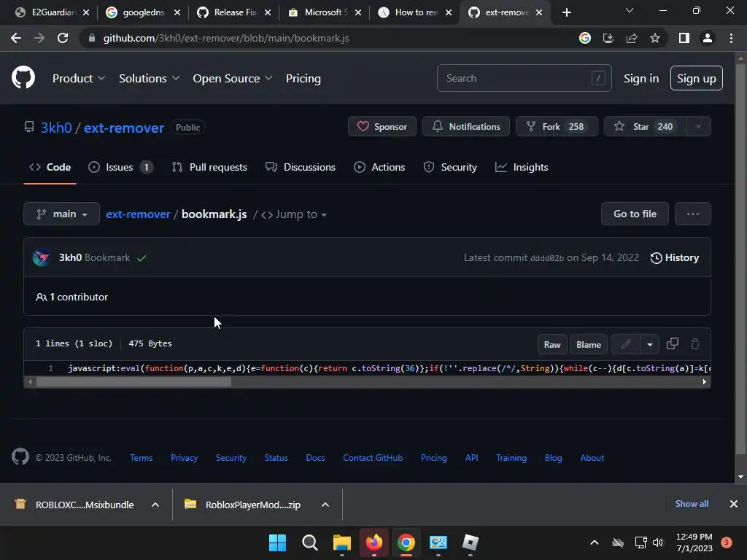Screen dimensions: 747x560
Task: Open the Pull requests tab
Action: tap(209, 167)
